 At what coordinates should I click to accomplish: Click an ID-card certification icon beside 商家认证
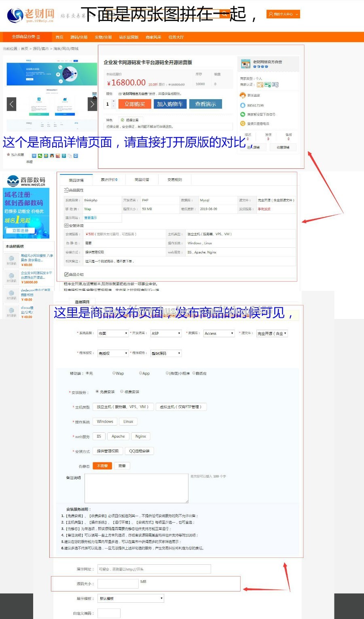coord(275,85)
